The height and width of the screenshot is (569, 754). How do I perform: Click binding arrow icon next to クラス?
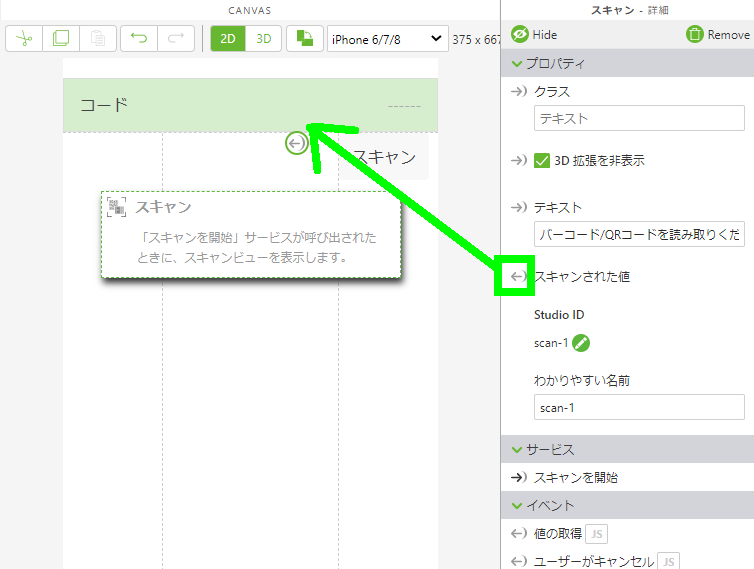pos(519,91)
